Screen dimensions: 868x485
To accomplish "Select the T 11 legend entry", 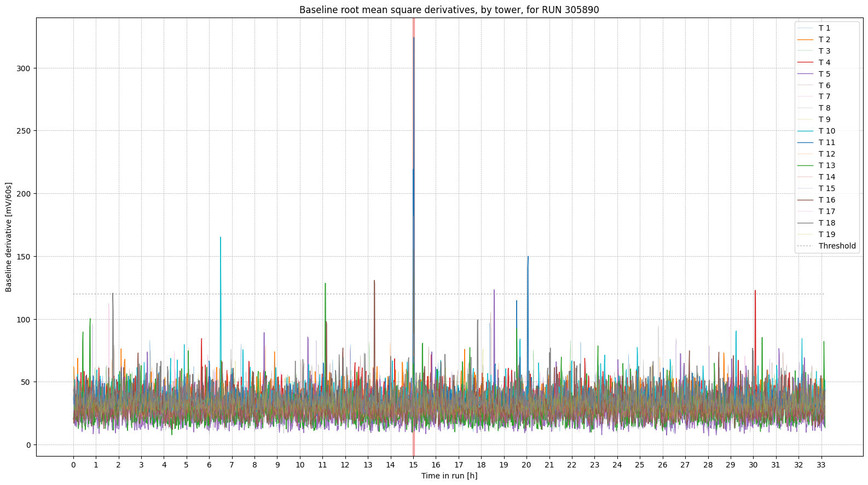I will 826,142.
